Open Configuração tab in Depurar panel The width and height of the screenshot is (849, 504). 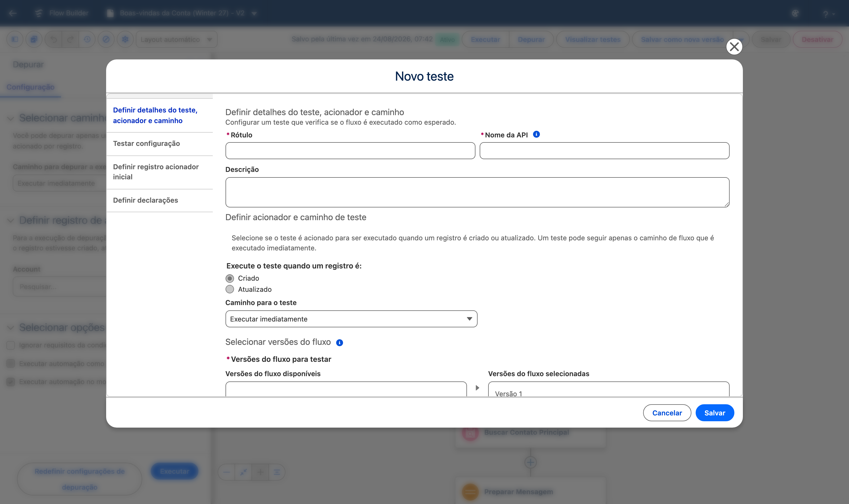[x=31, y=87]
